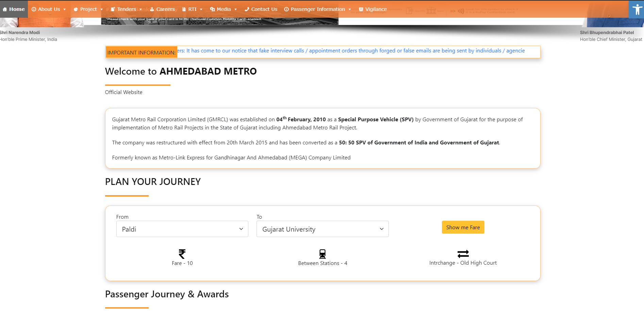Image resolution: width=644 pixels, height=312 pixels.
Task: Click the IMPORTANT INFORMATION label
Action: tap(141, 52)
